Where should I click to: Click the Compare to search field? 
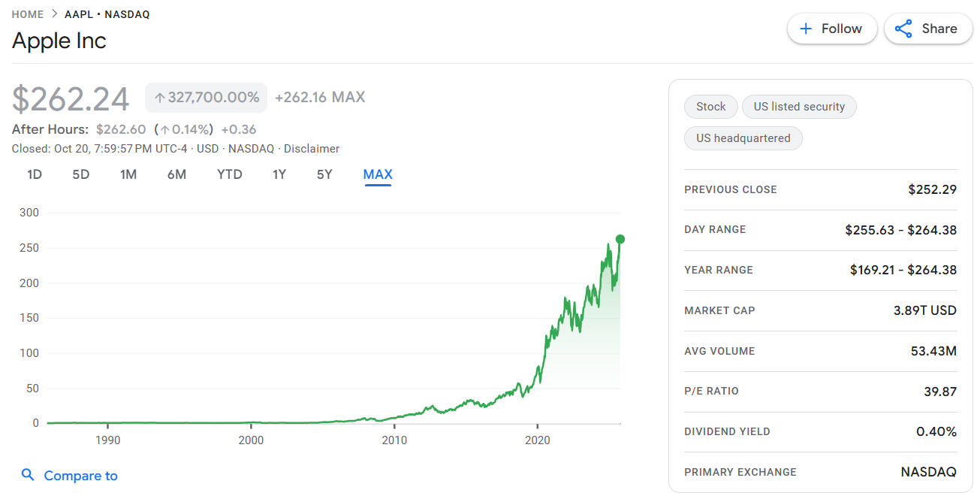click(x=81, y=476)
